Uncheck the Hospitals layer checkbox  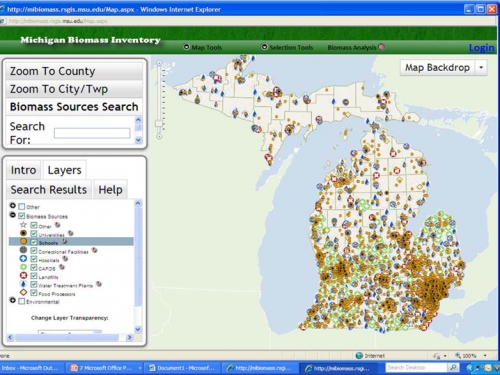click(x=34, y=259)
